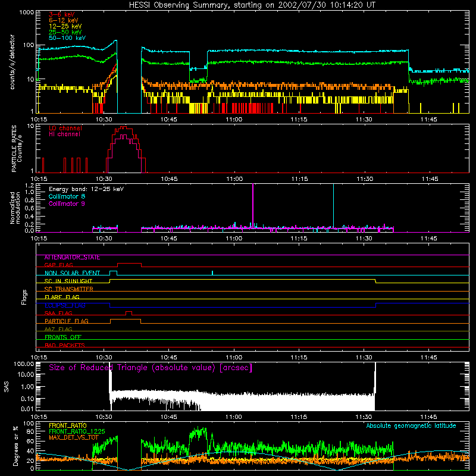
Task: Select the Collimator 8 legend label
Action: [x=67, y=196]
